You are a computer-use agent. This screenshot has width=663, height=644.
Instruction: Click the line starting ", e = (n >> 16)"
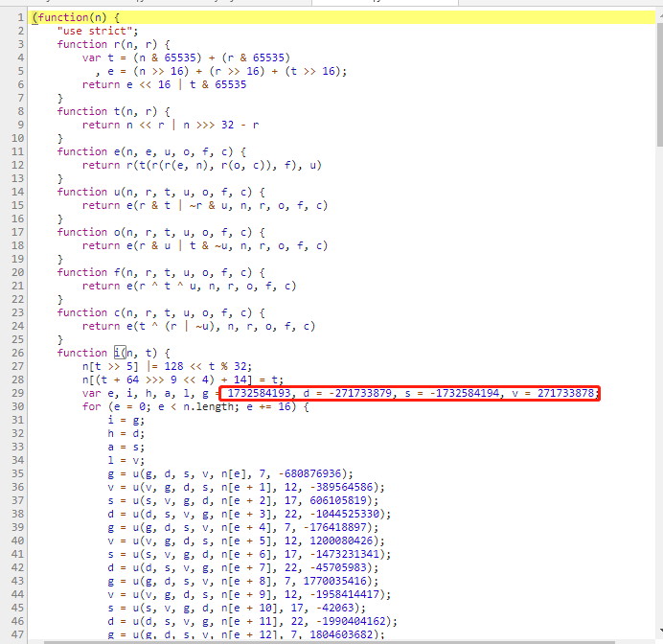point(221,71)
